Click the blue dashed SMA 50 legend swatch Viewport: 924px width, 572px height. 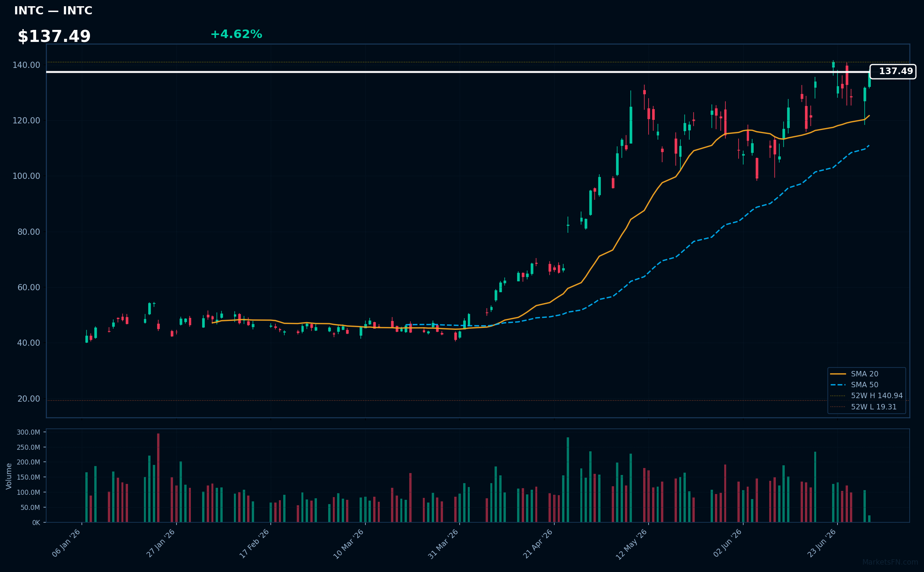pos(838,385)
